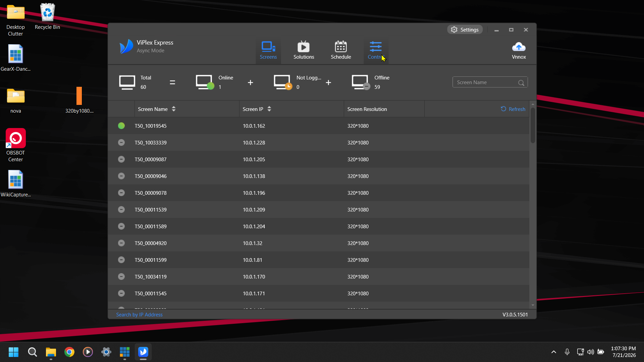The width and height of the screenshot is (644, 362).
Task: Show Total screens monitor icon
Action: pyautogui.click(x=127, y=82)
